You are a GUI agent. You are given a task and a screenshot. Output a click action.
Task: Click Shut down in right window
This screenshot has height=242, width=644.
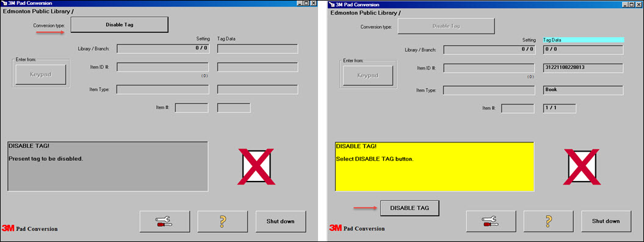[x=606, y=221]
